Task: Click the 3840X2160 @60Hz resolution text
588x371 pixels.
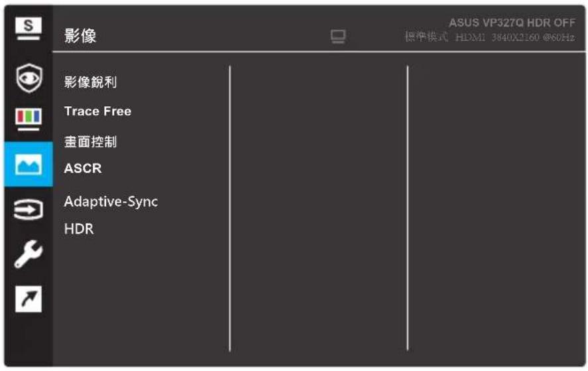Action: [x=533, y=37]
